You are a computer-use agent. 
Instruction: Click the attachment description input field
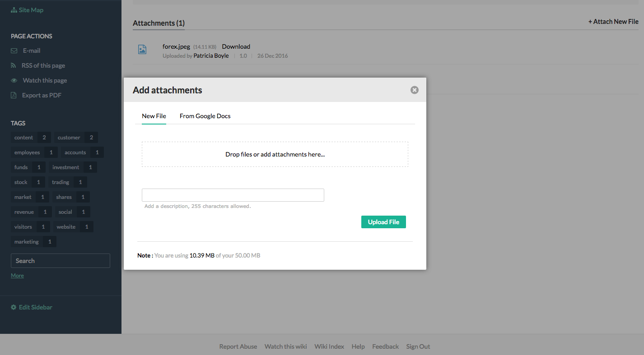[x=233, y=195]
